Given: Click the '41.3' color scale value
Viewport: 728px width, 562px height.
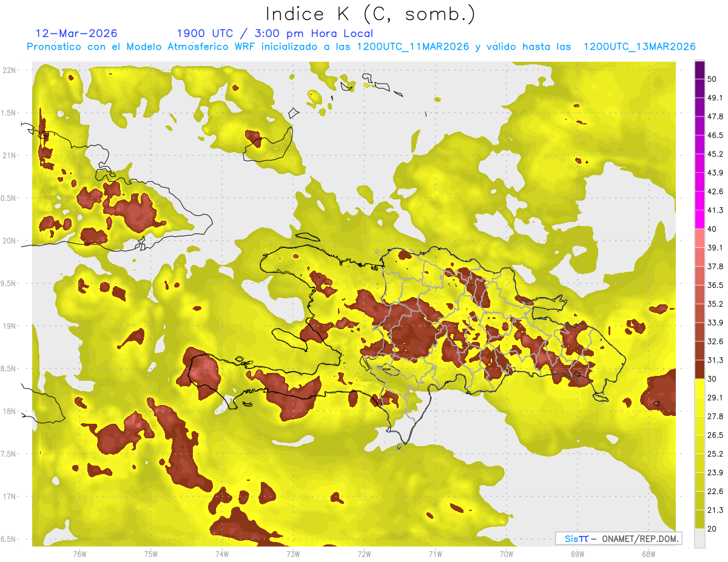Looking at the screenshot, I should (x=715, y=210).
